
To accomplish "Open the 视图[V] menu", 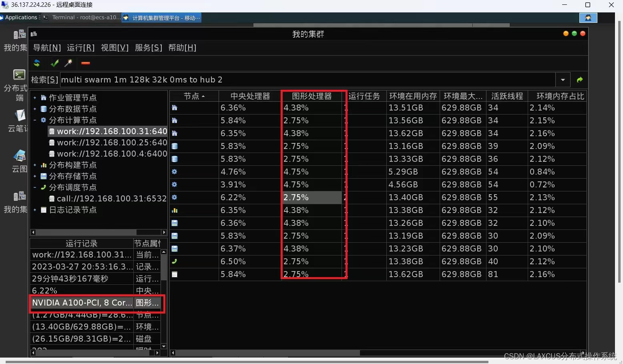I will 115,48.
